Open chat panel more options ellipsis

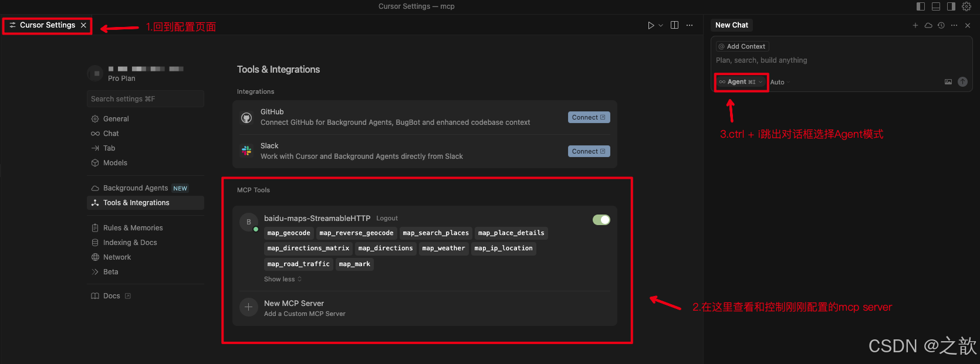(954, 25)
